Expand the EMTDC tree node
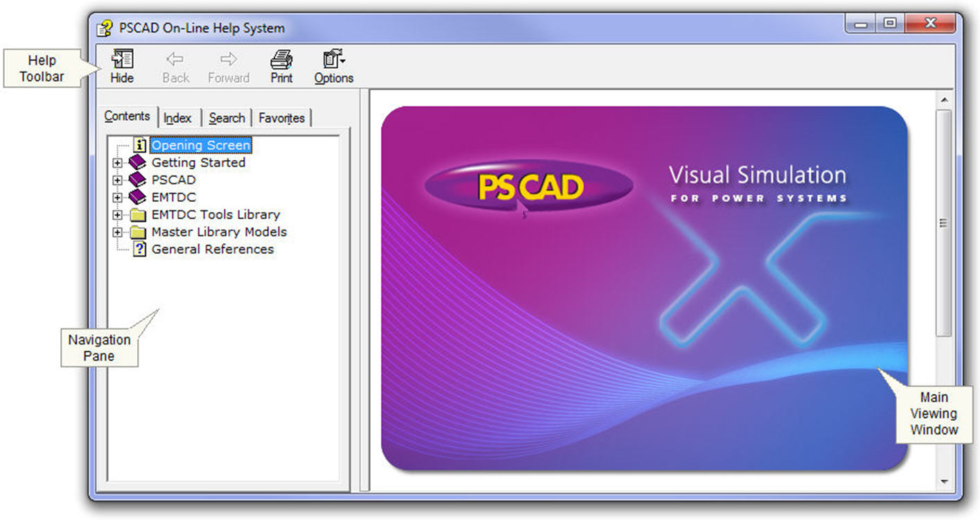The width and height of the screenshot is (980, 520). (117, 198)
